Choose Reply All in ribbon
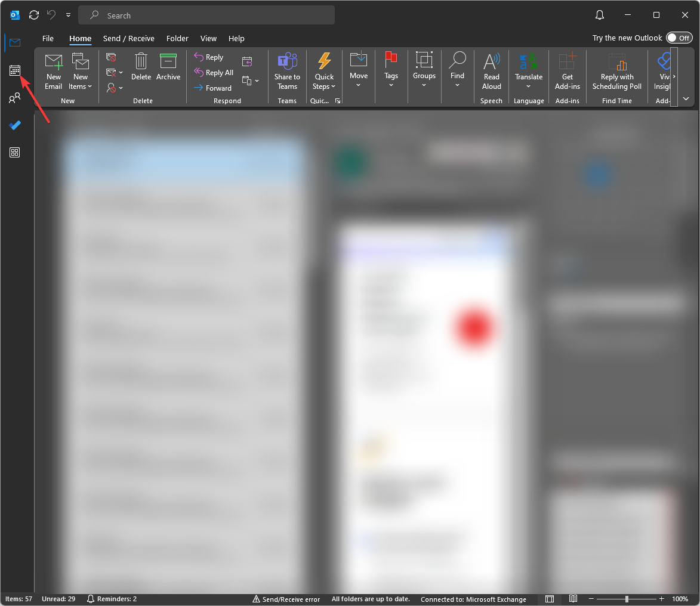 (x=214, y=72)
